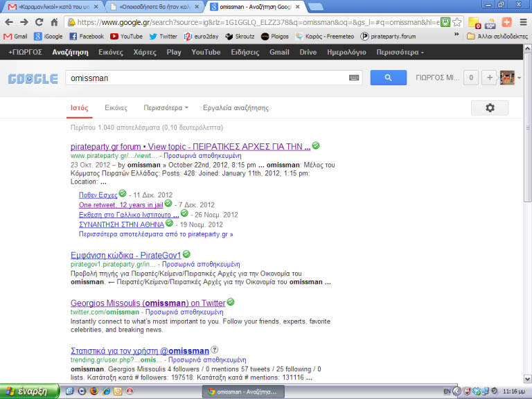This screenshot has width=532, height=399.
Task: Open Χάρτες in Google bar
Action: 145,52
